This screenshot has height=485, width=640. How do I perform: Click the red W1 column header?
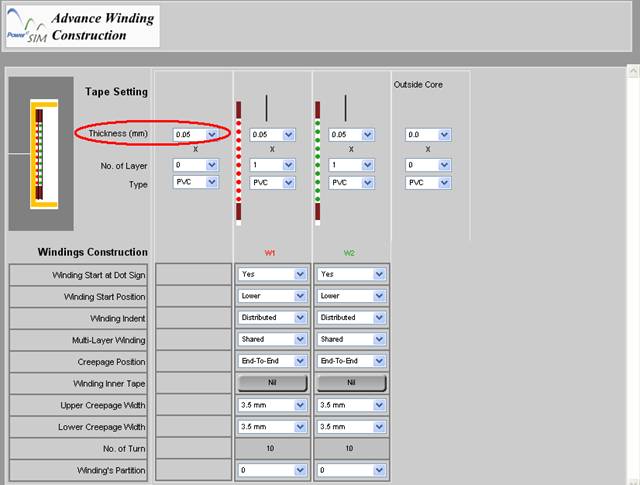270,253
